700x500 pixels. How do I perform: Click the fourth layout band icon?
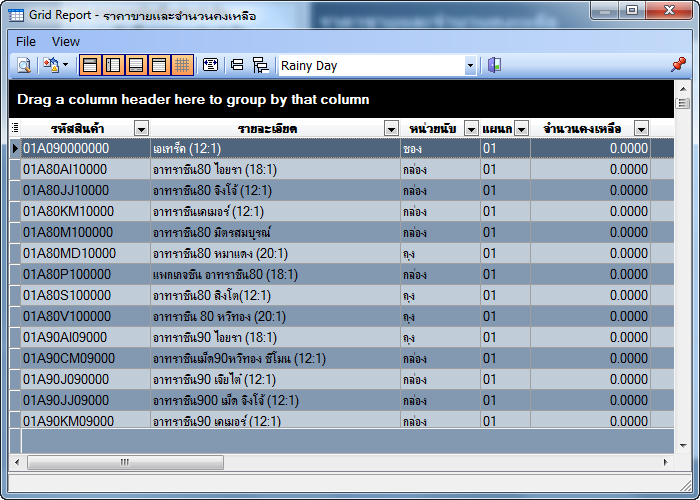(159, 66)
